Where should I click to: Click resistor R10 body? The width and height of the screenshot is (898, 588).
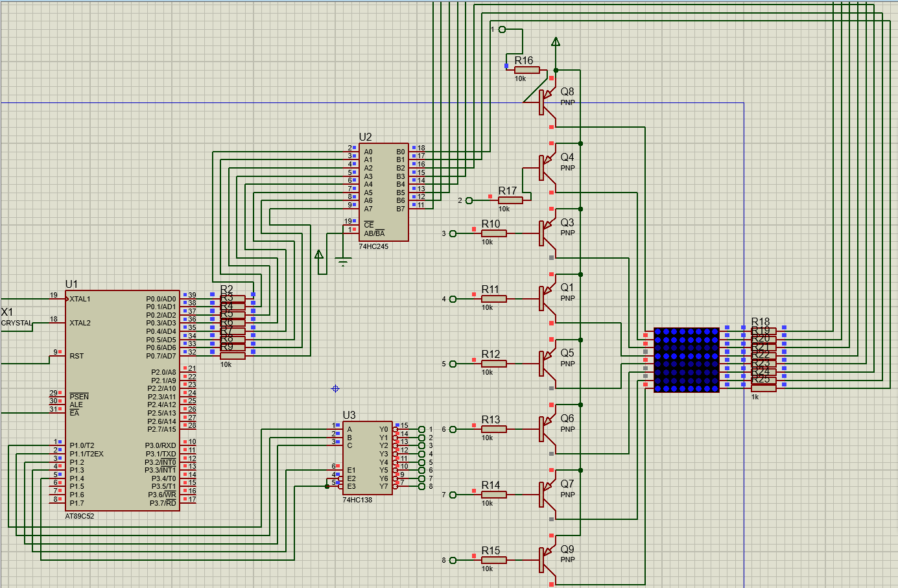point(494,233)
